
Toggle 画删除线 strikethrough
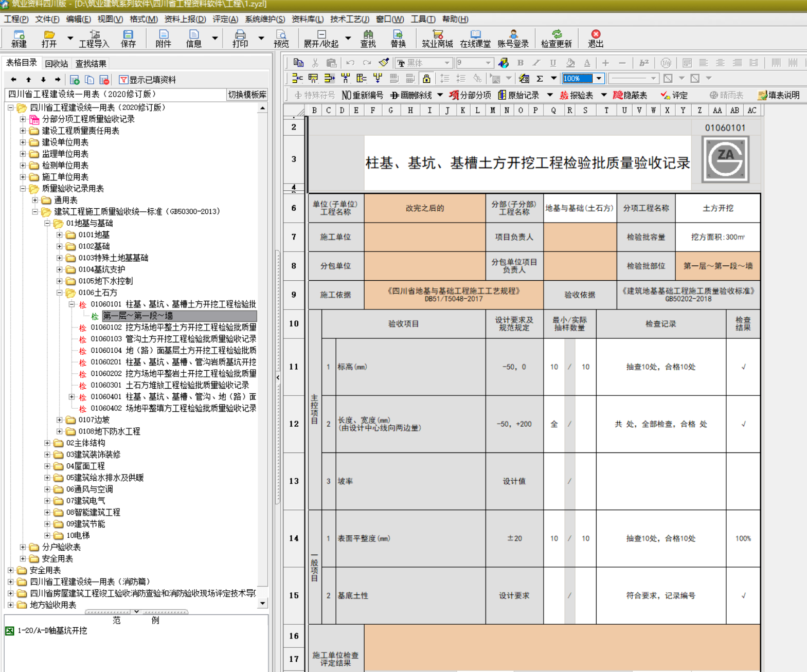(x=411, y=95)
